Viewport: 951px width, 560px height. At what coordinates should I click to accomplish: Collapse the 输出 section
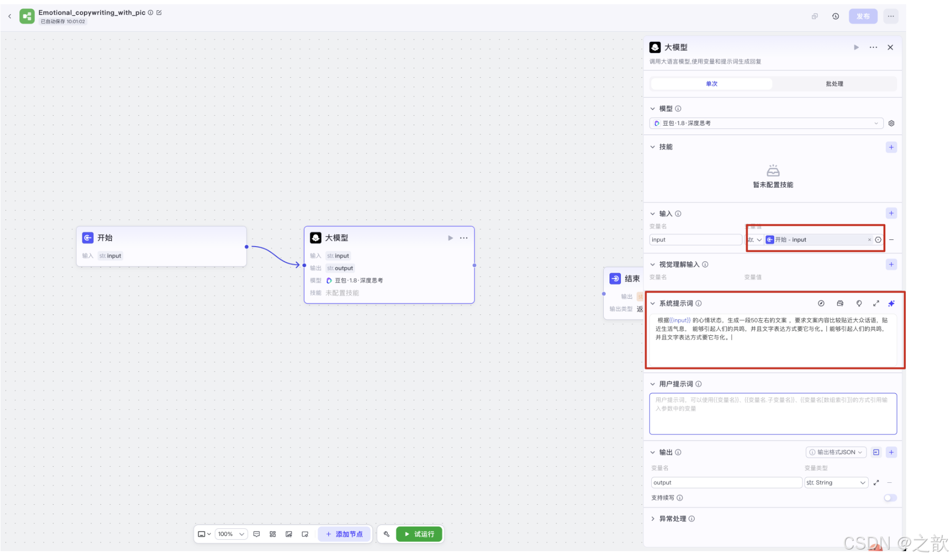point(652,453)
